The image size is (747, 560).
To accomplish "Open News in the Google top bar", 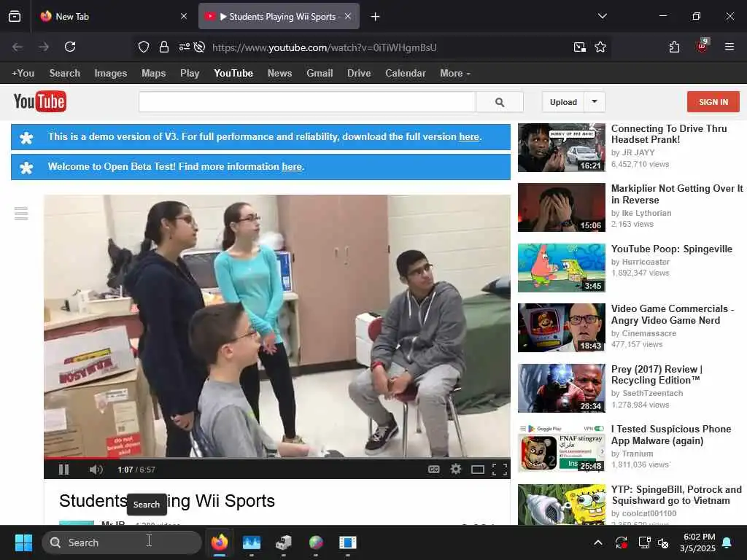I will (x=279, y=74).
